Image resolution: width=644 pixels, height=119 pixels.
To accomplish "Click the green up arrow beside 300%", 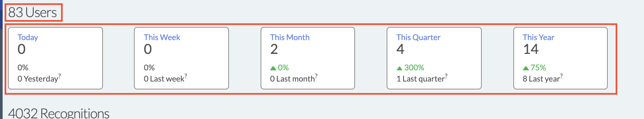I will (x=400, y=68).
